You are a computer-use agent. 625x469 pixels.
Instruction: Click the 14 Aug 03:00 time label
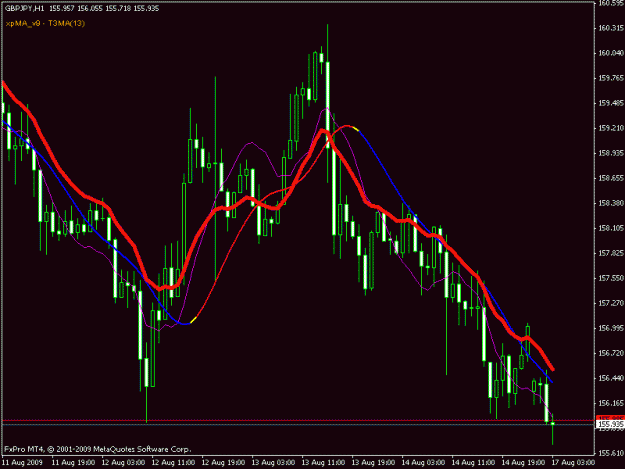coord(423,463)
